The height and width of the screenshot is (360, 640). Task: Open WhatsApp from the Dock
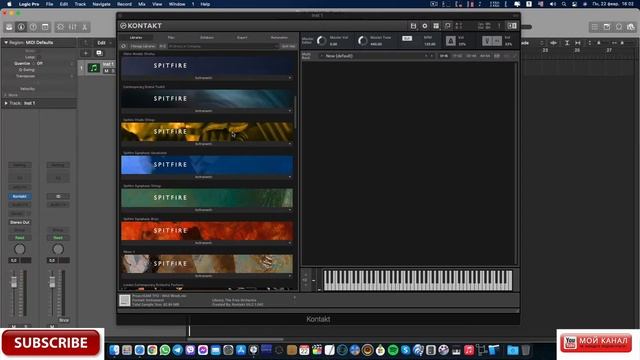pos(165,350)
